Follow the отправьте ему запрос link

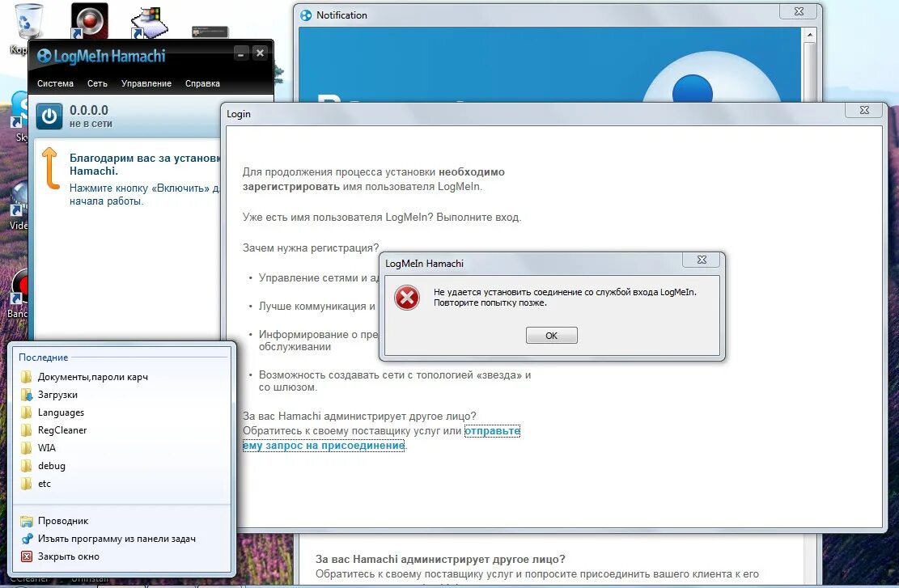click(381, 438)
